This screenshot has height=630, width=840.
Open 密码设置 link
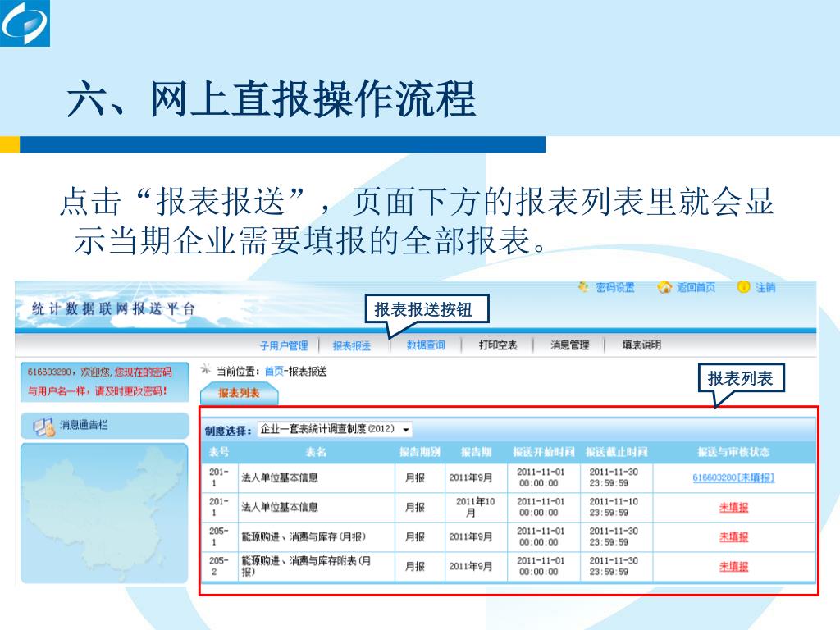[x=615, y=288]
